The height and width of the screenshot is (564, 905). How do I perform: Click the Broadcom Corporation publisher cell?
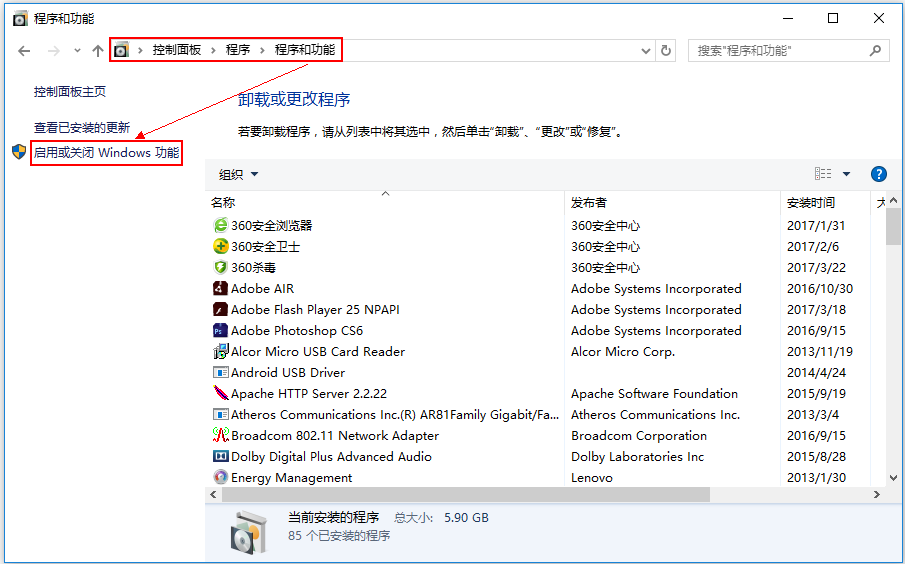point(638,436)
